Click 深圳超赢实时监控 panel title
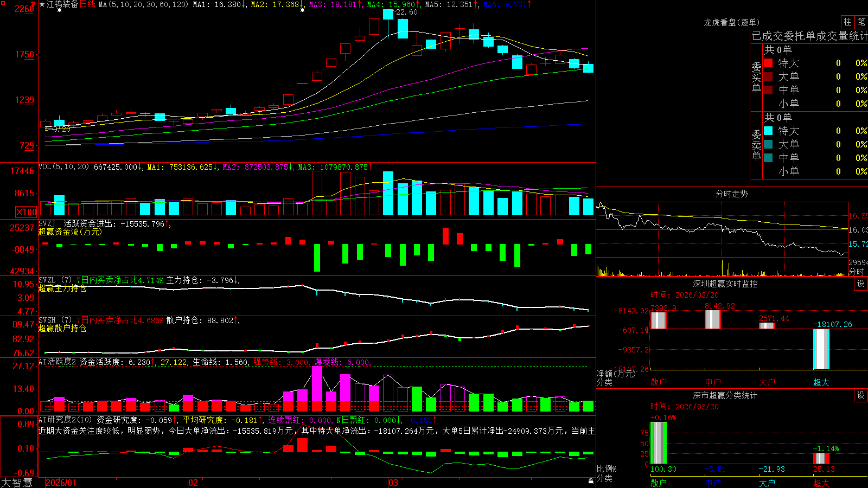This screenshot has height=488, width=868. [725, 284]
